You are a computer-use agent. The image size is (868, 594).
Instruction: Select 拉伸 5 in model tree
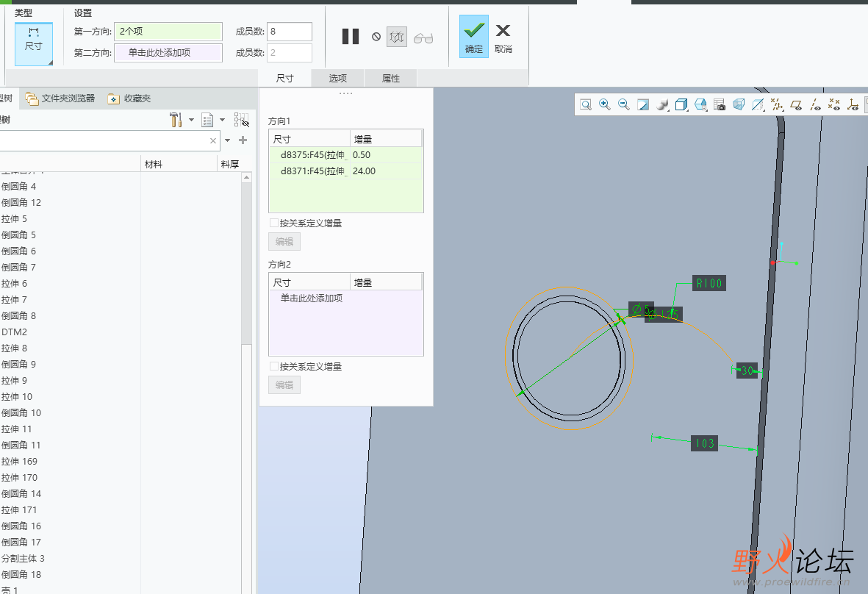15,218
